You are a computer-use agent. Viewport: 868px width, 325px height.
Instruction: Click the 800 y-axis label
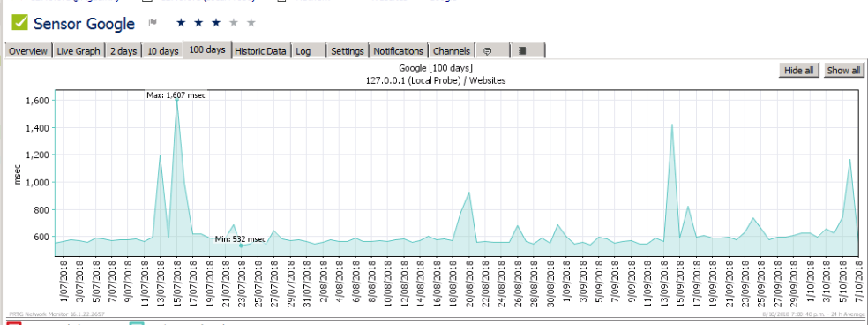coord(42,209)
